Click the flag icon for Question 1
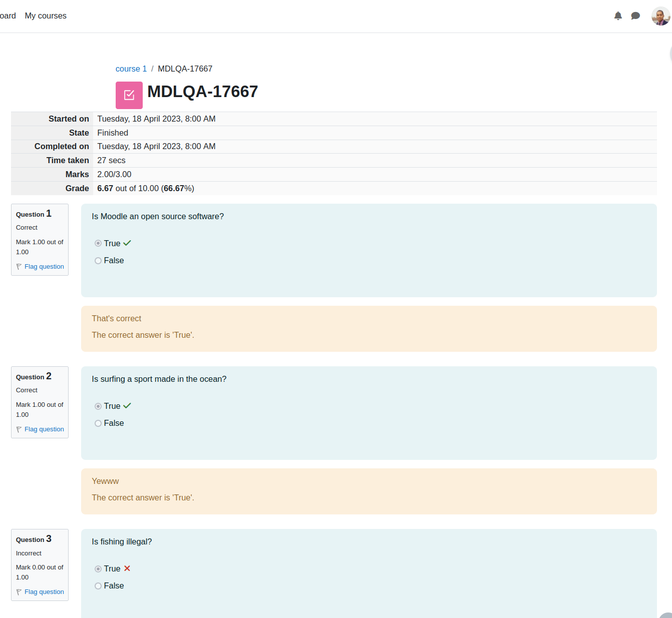The height and width of the screenshot is (618, 672). (x=19, y=267)
